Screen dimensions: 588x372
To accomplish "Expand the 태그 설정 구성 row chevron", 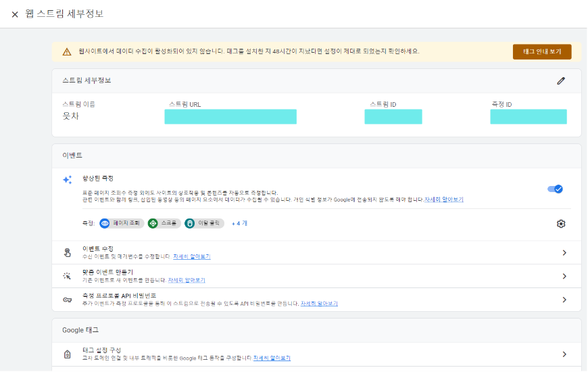I will (564, 354).
